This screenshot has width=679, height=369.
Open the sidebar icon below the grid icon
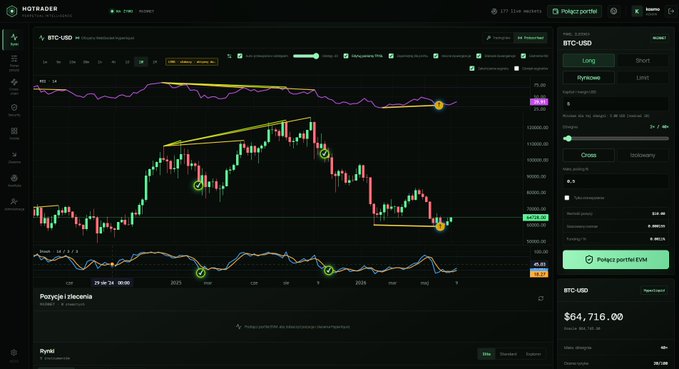14,156
